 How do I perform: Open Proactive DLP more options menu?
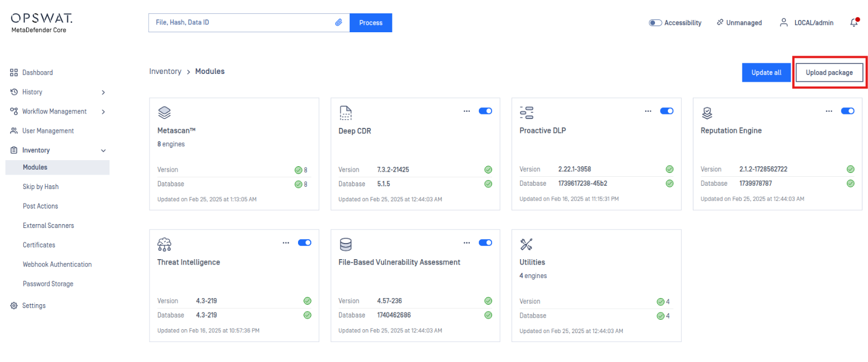[x=648, y=111]
